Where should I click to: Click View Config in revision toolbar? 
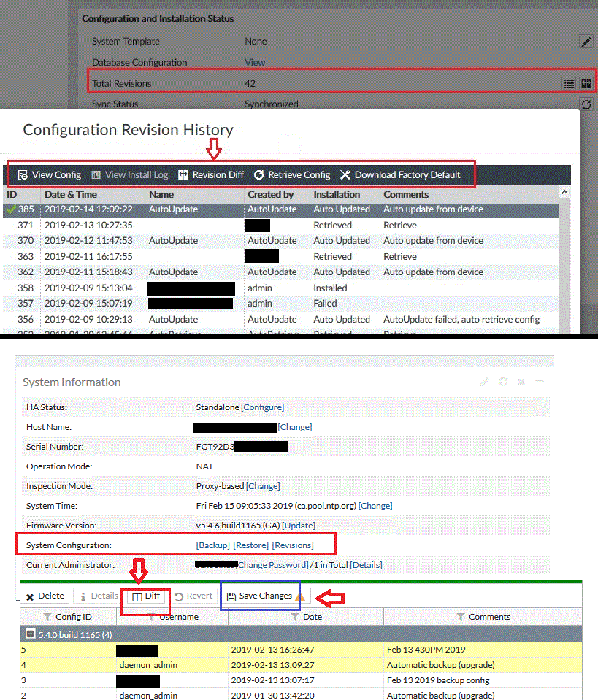(x=50, y=175)
